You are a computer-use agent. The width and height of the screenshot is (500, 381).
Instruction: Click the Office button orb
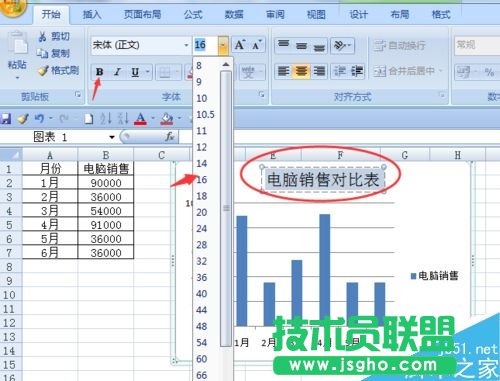[12, 7]
